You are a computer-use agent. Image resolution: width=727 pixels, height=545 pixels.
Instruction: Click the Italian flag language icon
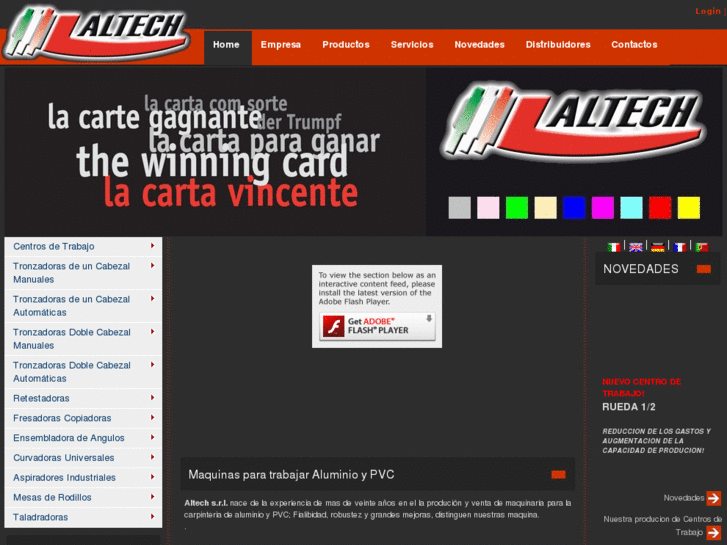click(613, 247)
